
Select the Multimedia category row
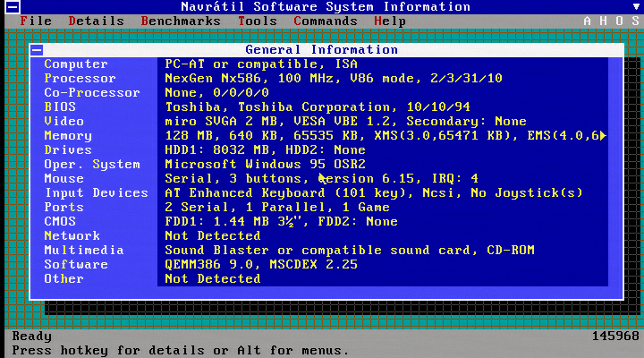(x=84, y=251)
